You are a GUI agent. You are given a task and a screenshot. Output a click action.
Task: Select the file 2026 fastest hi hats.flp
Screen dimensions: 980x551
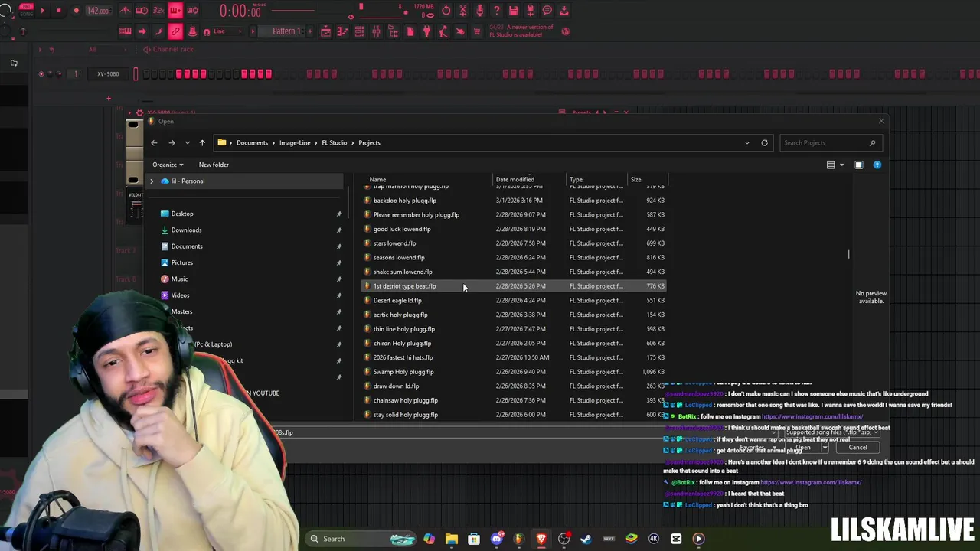tap(513, 357)
